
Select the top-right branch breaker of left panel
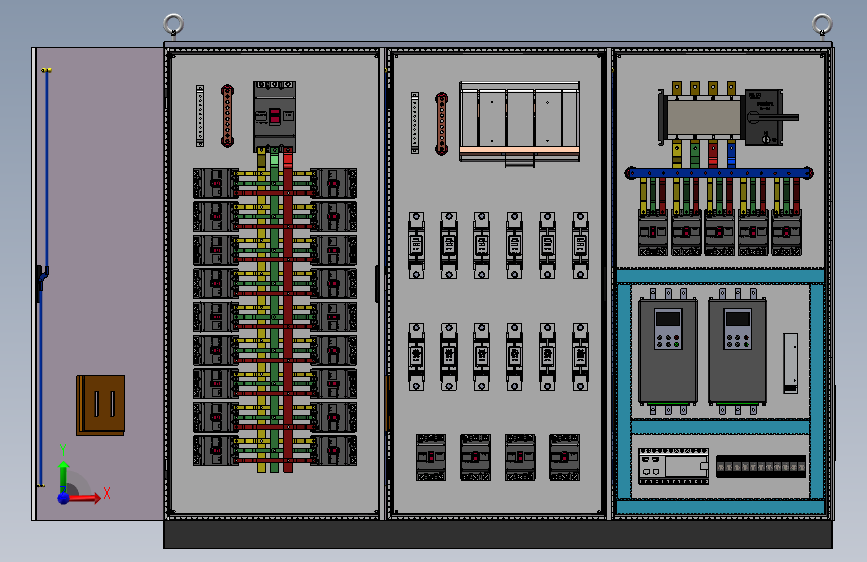click(334, 184)
